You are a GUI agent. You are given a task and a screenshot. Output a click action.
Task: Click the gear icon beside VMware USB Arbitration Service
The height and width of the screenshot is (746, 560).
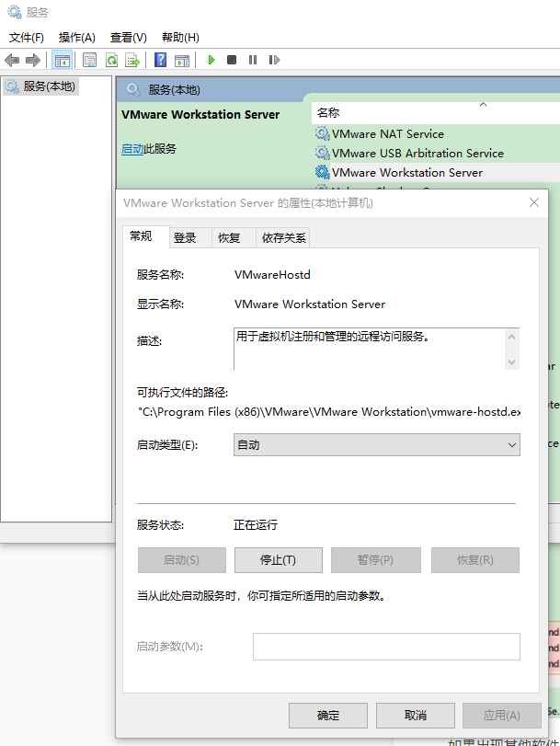322,154
